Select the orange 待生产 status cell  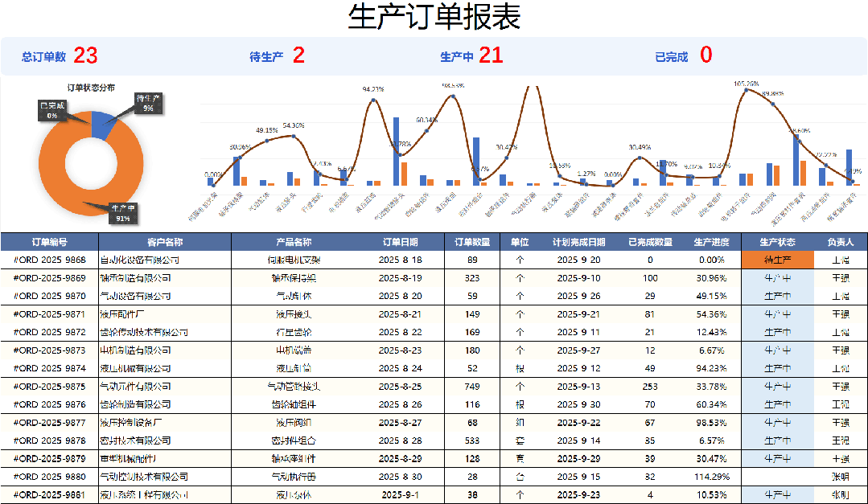click(777, 260)
